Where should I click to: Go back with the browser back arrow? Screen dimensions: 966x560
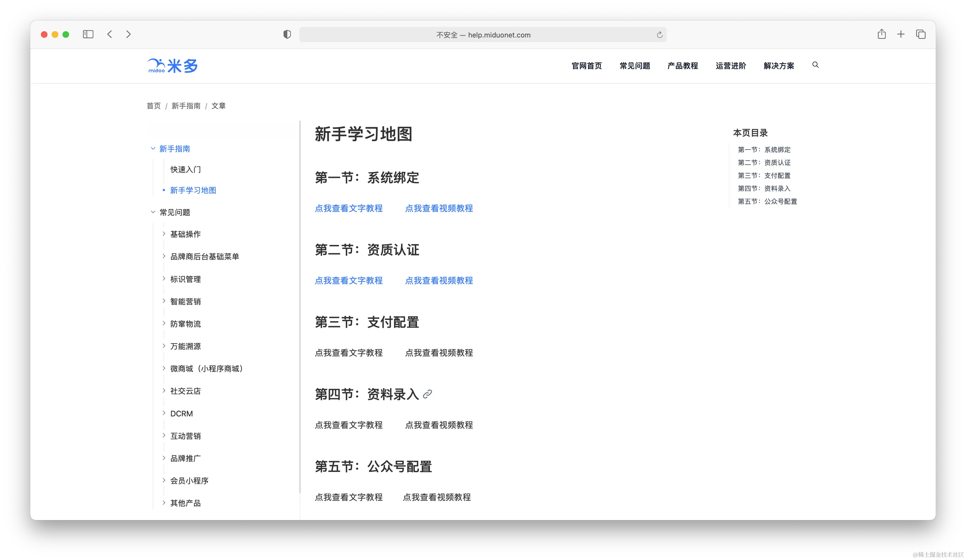click(110, 35)
